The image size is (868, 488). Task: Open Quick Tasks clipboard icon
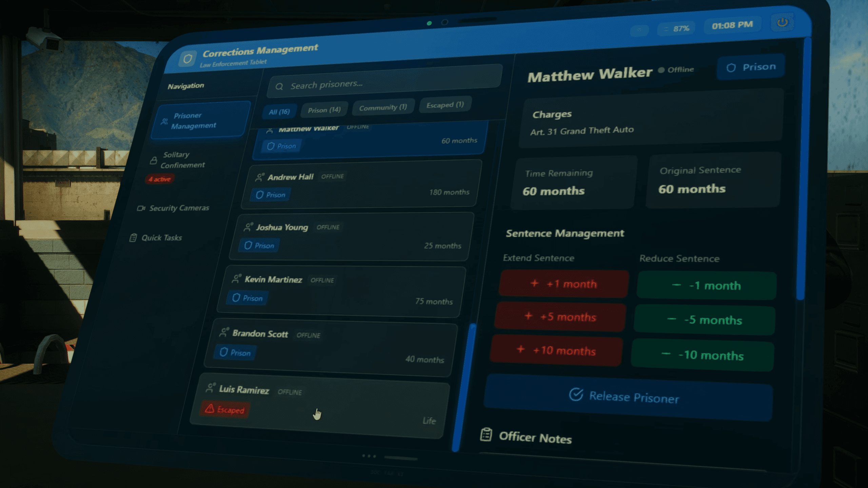point(133,238)
